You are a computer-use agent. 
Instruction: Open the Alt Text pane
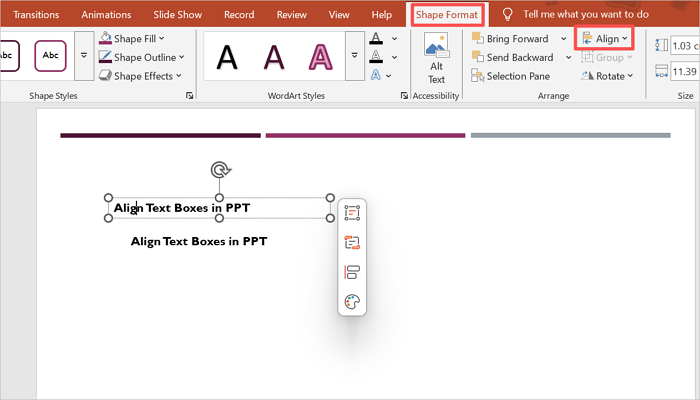[x=436, y=58]
